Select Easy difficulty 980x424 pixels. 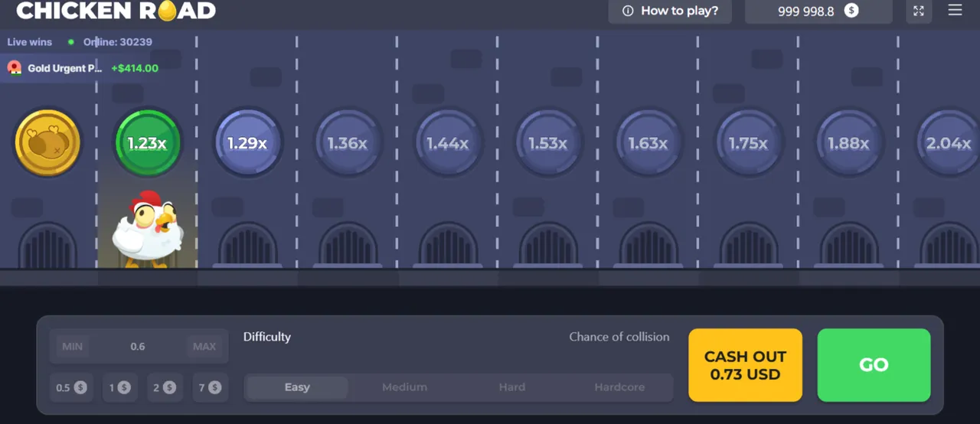click(x=297, y=387)
